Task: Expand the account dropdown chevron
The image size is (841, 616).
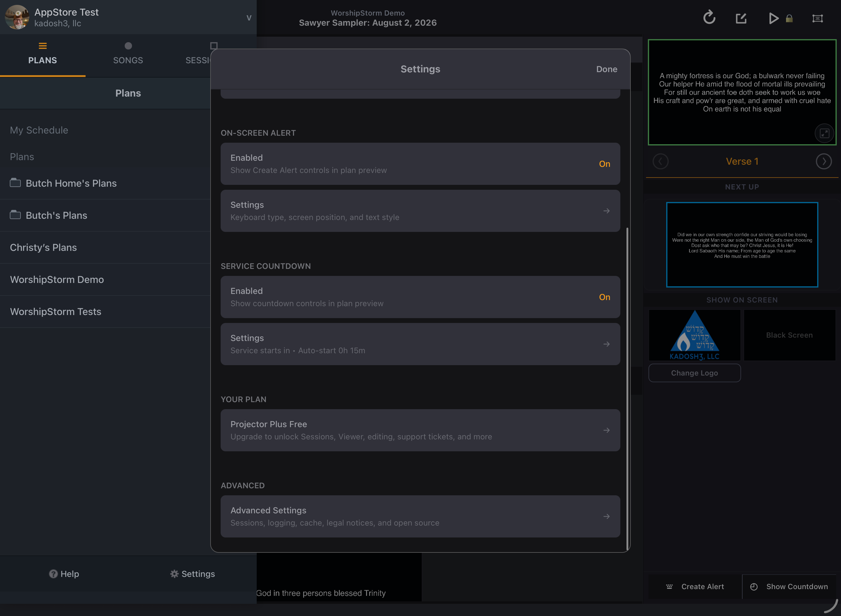Action: (x=249, y=18)
